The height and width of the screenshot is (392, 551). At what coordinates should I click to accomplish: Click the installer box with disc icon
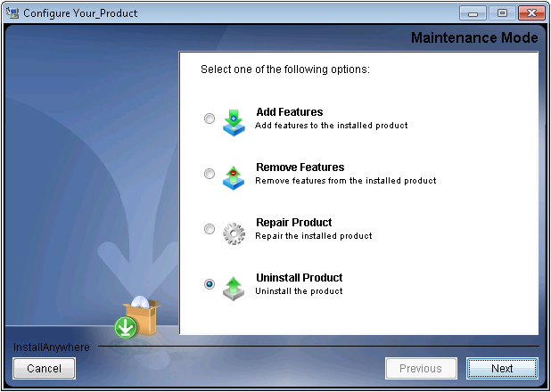(142, 317)
